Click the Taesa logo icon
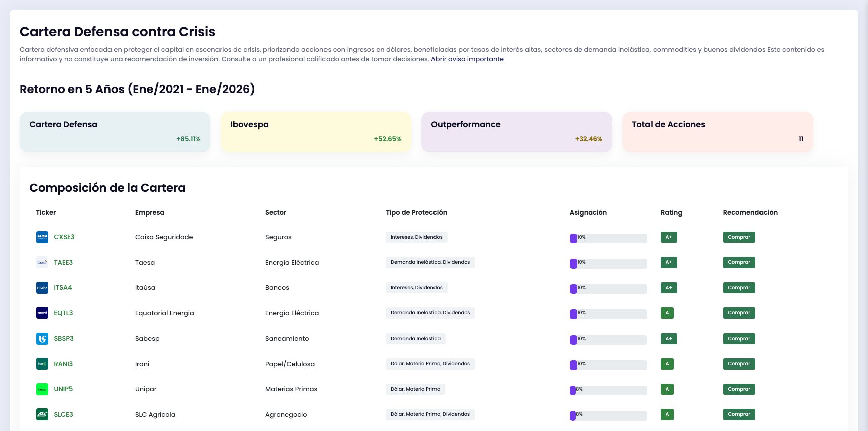The height and width of the screenshot is (431, 868). coord(42,262)
